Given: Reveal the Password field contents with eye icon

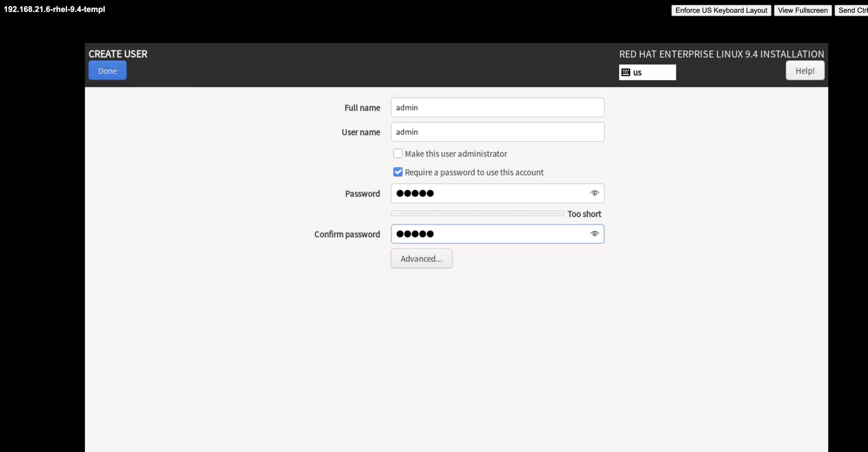Looking at the screenshot, I should (594, 193).
